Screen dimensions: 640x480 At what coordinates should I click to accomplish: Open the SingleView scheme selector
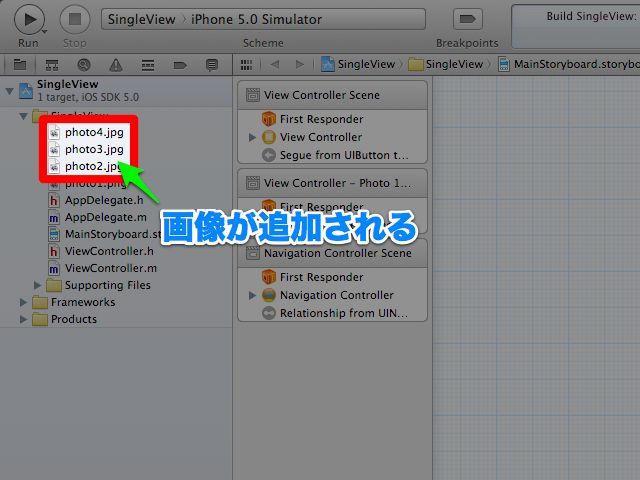pos(263,19)
